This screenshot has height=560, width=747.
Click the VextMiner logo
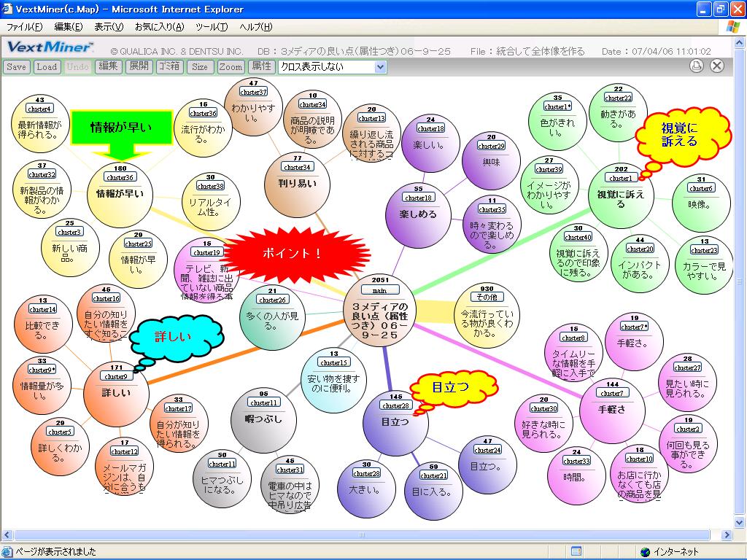(50, 47)
